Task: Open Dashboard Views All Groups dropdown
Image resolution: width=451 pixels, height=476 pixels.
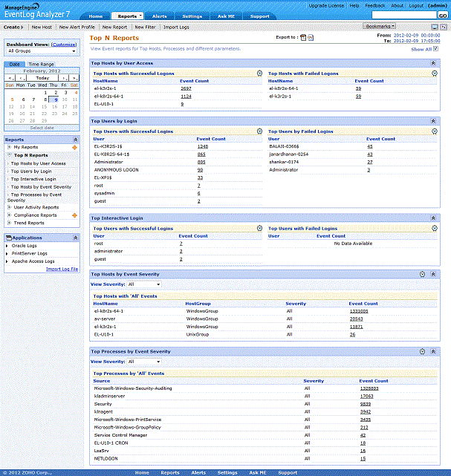Action: click(x=41, y=51)
